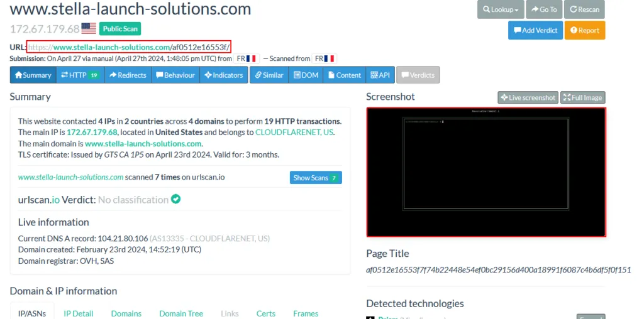Image resolution: width=644 pixels, height=319 pixels.
Task: Open the Live screenshot view
Action: pos(528,97)
